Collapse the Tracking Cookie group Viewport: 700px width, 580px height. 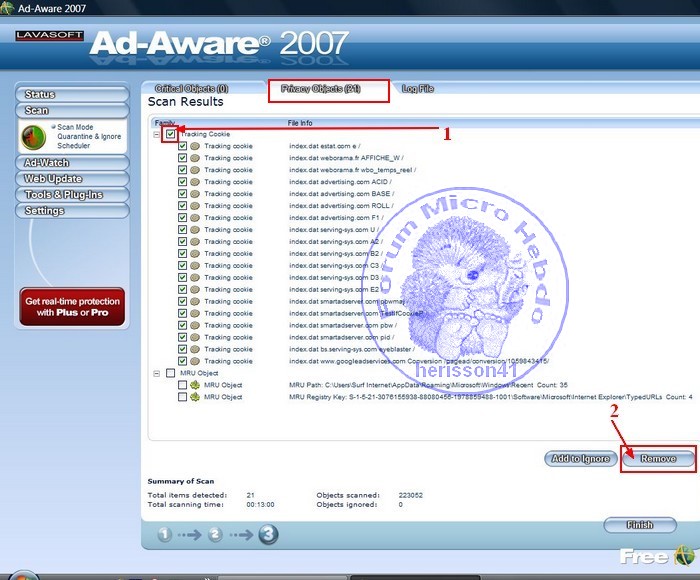[x=157, y=134]
